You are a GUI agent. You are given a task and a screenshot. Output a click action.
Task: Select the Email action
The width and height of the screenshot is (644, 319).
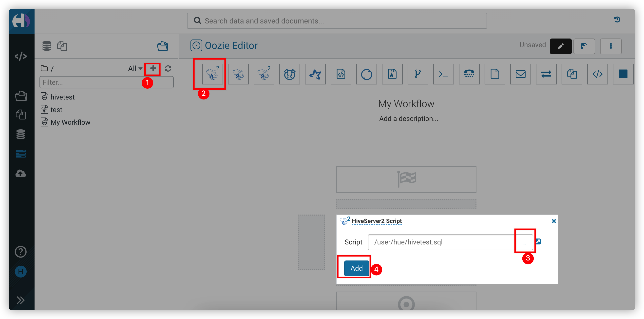(520, 74)
